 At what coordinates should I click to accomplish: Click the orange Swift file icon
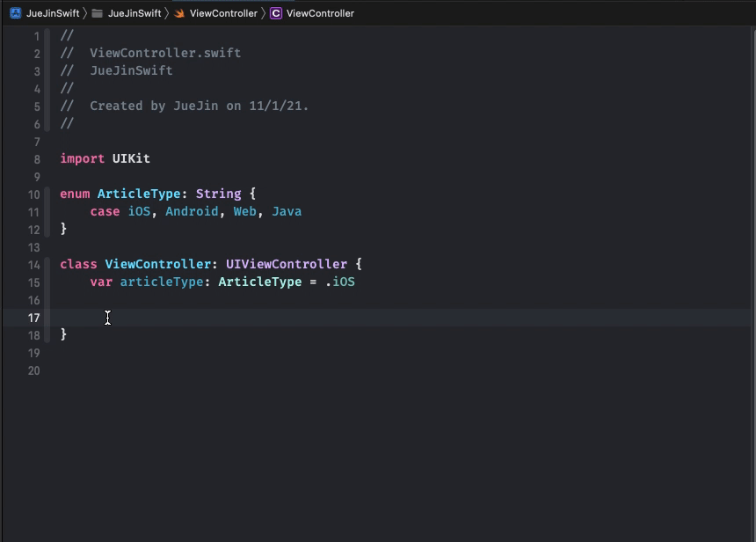click(178, 13)
